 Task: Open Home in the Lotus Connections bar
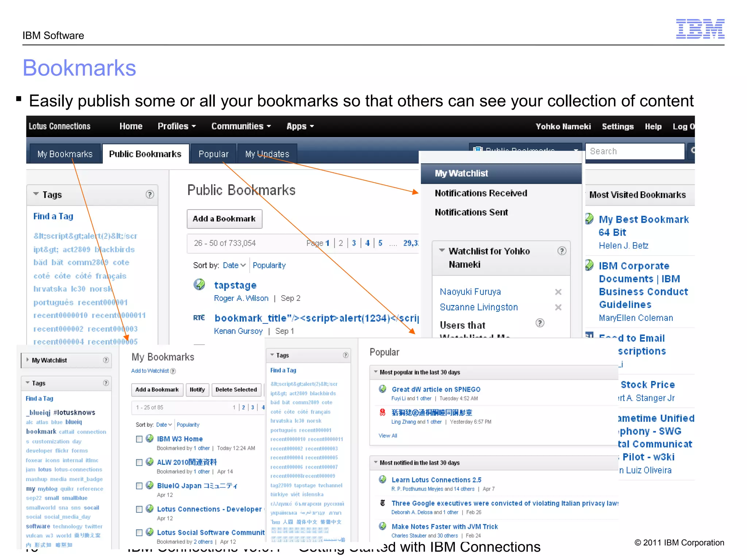(131, 126)
